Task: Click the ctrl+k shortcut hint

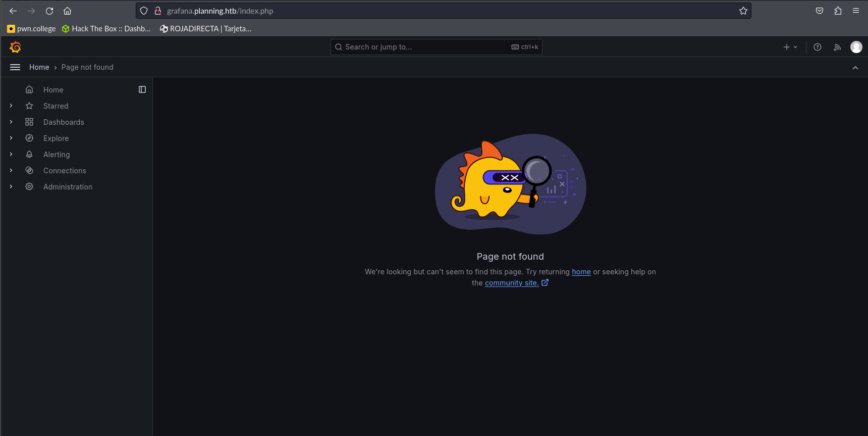Action: pos(525,47)
